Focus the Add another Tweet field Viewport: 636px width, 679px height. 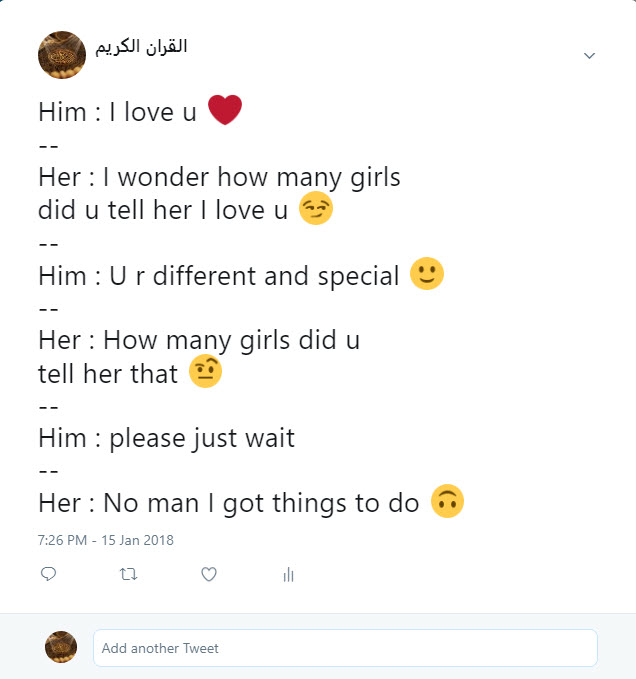[x=345, y=648]
